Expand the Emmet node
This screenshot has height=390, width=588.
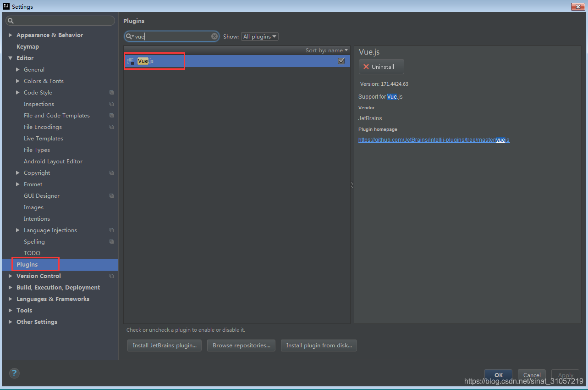click(18, 184)
